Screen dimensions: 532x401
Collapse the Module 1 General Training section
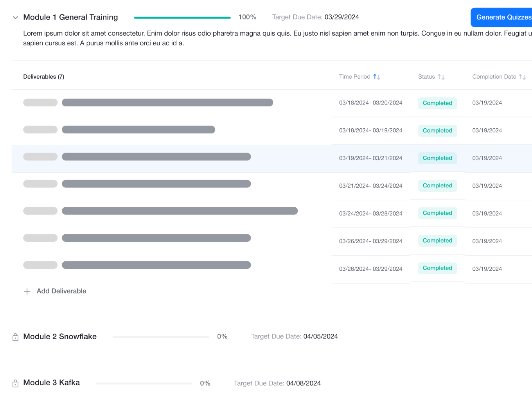15,17
